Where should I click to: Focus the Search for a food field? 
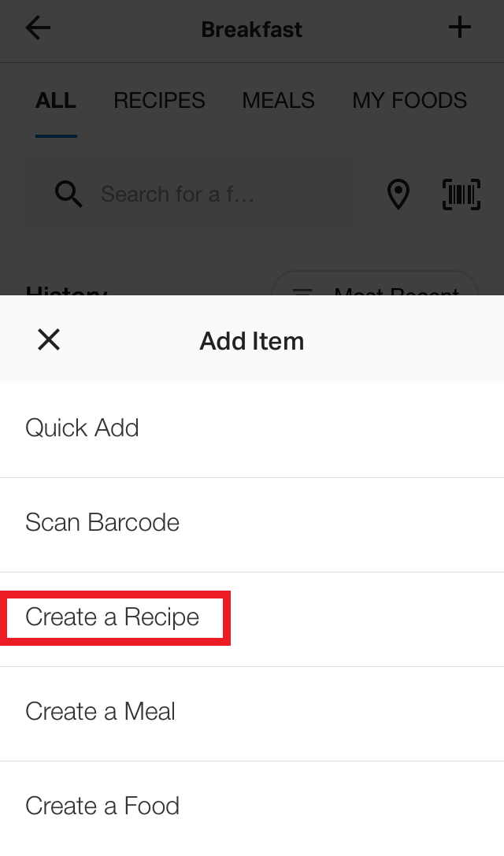point(190,195)
